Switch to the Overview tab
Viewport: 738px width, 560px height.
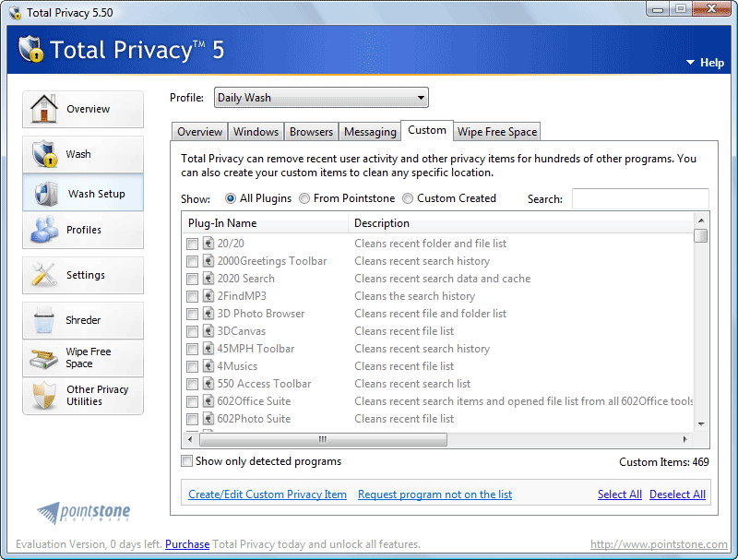[199, 131]
